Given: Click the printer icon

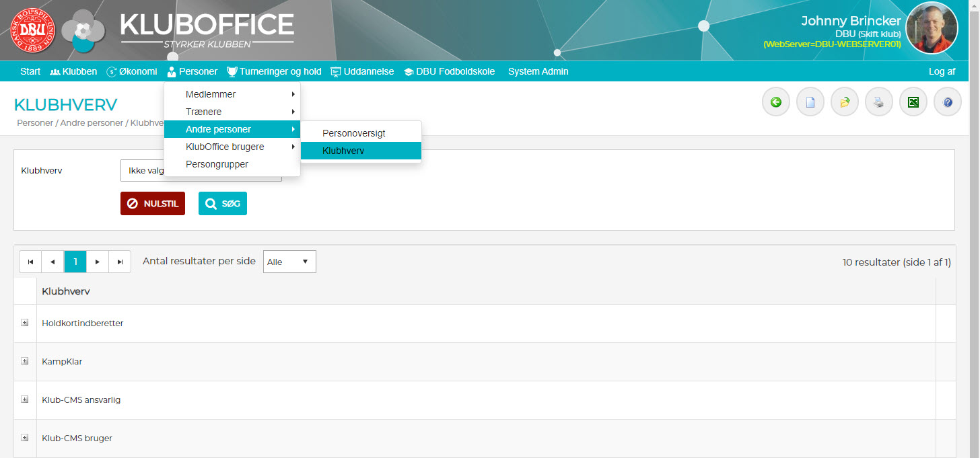Looking at the screenshot, I should coord(879,102).
